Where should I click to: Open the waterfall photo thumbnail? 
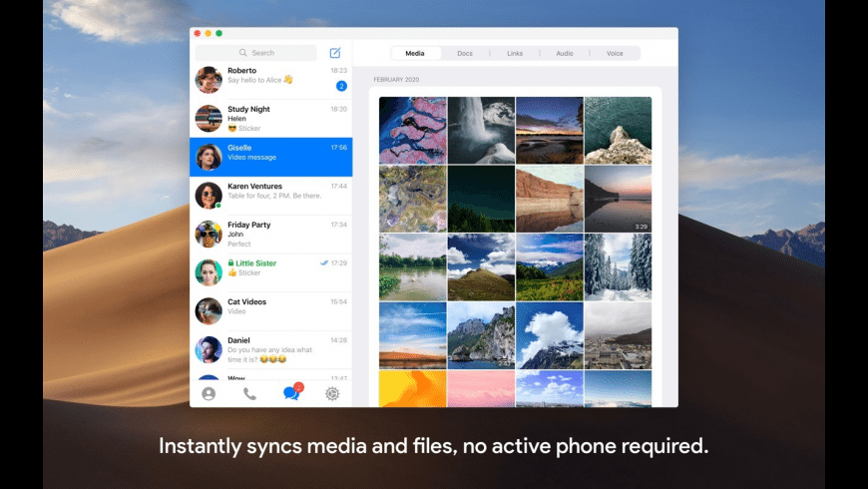point(481,130)
